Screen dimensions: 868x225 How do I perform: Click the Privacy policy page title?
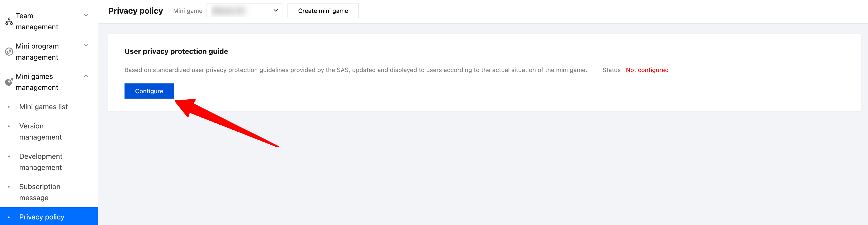(135, 11)
